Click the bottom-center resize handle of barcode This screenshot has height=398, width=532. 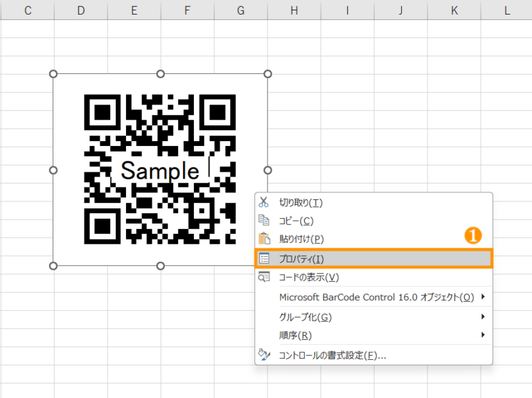tap(161, 266)
